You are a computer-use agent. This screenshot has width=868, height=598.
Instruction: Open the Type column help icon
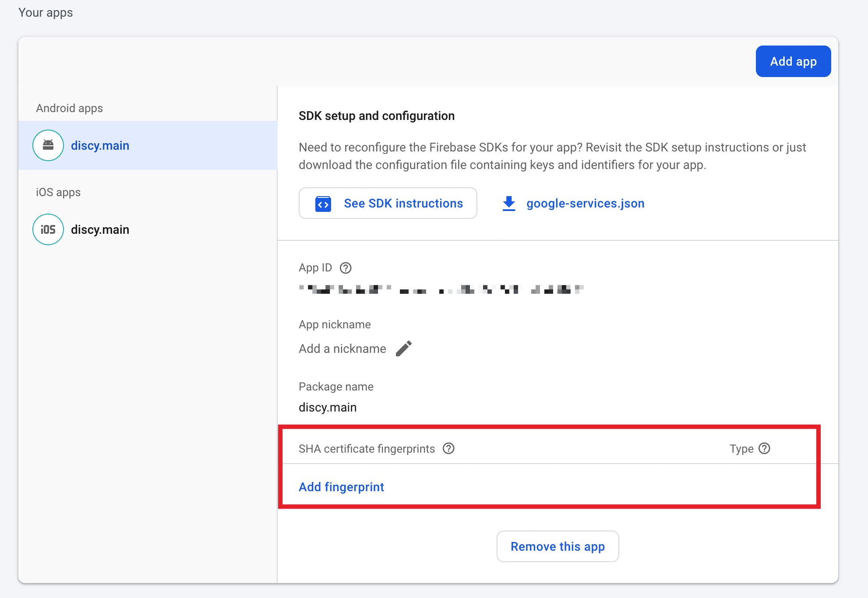tap(764, 448)
